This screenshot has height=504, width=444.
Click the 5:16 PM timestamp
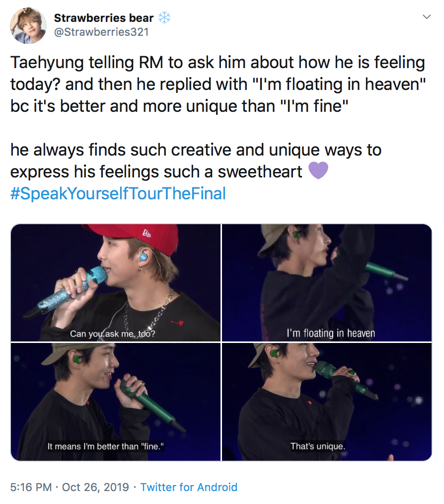point(31,487)
